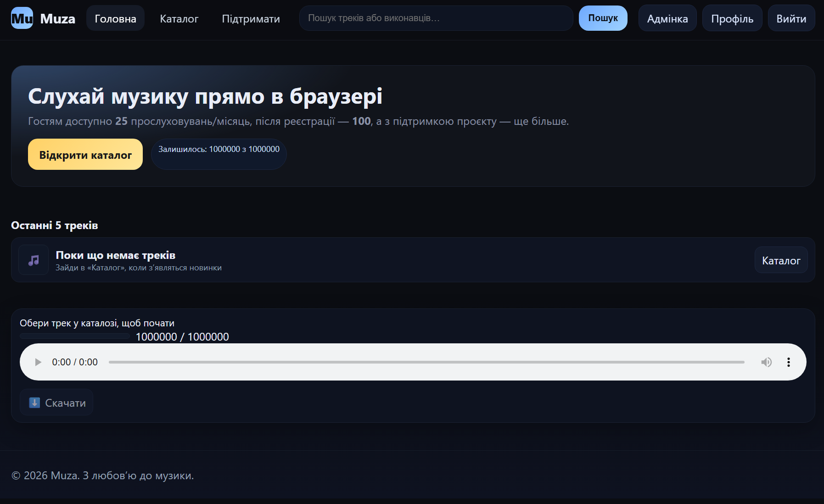This screenshot has width=824, height=504.
Task: Mute audio with the speaker icon
Action: [x=766, y=362]
